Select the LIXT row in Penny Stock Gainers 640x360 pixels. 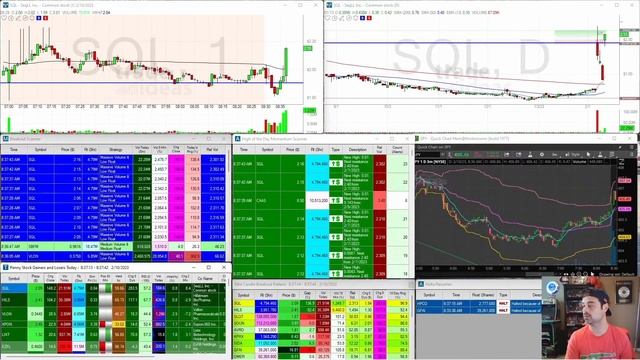click(x=113, y=335)
